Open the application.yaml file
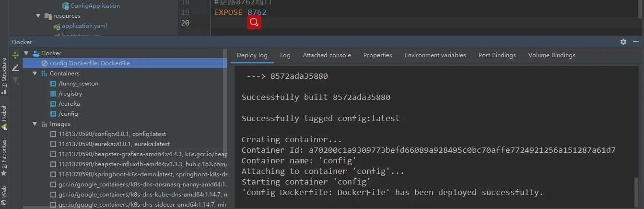Screen dimensions: 644x209 point(84,26)
